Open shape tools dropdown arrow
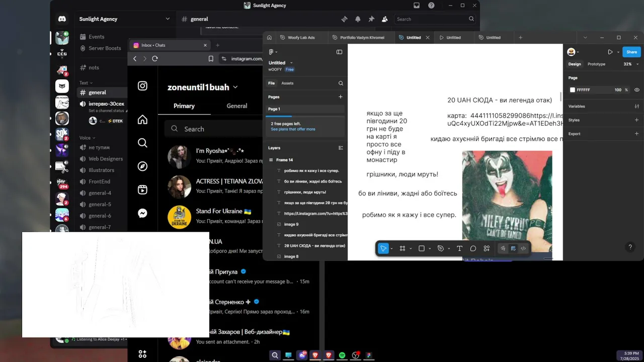The height and width of the screenshot is (362, 644). [x=430, y=248]
